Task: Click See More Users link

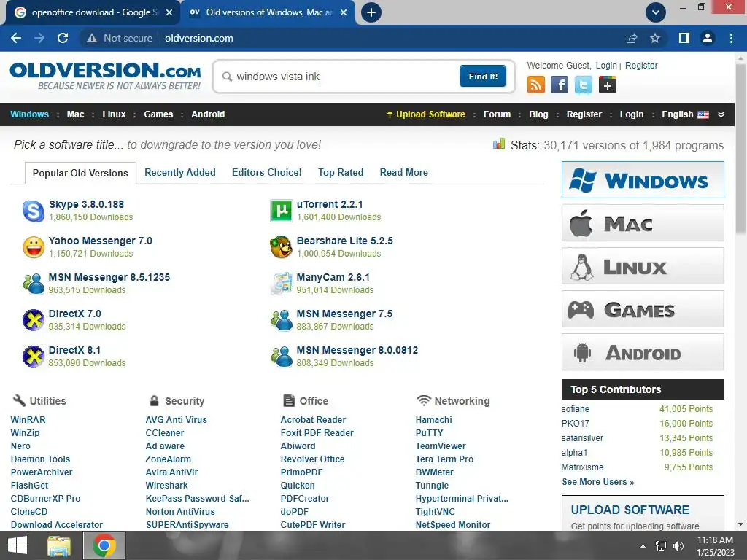Action: point(598,482)
